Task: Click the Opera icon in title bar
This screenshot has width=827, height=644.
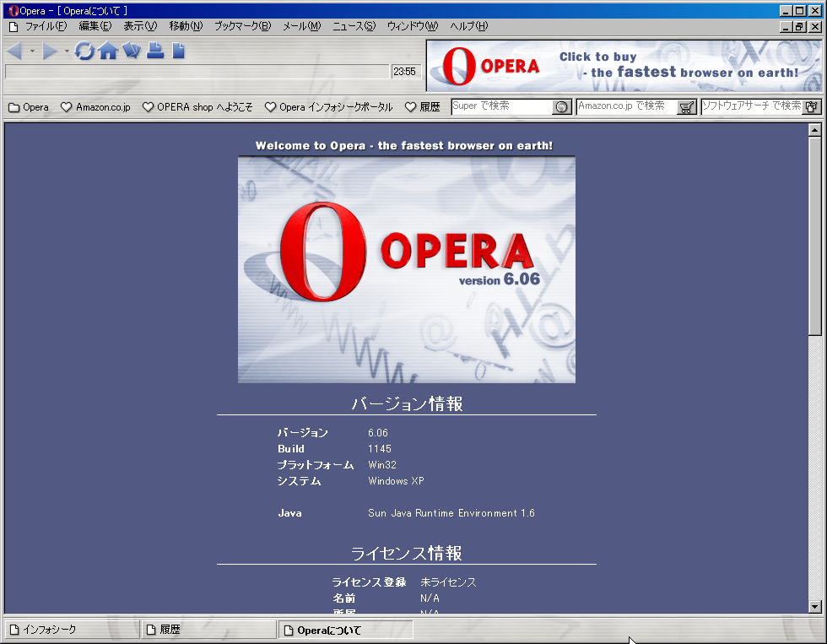Action: click(x=14, y=10)
